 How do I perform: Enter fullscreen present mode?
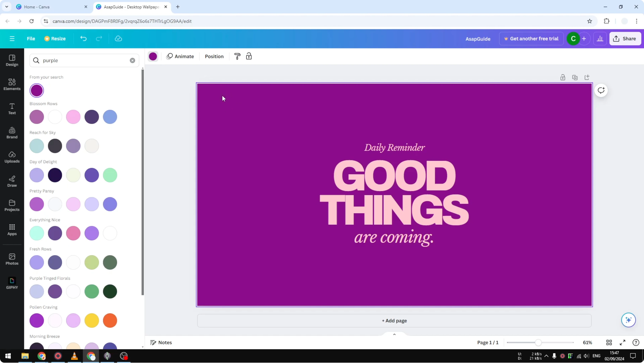click(622, 343)
